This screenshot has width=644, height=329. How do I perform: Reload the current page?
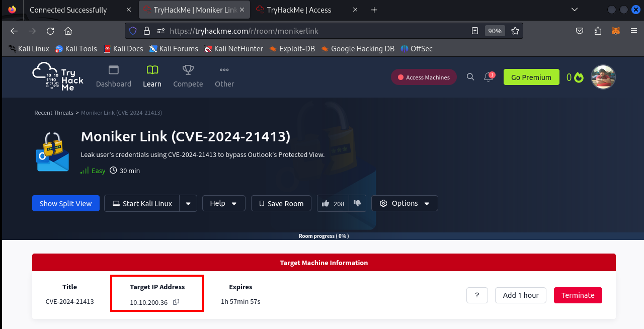pyautogui.click(x=50, y=31)
